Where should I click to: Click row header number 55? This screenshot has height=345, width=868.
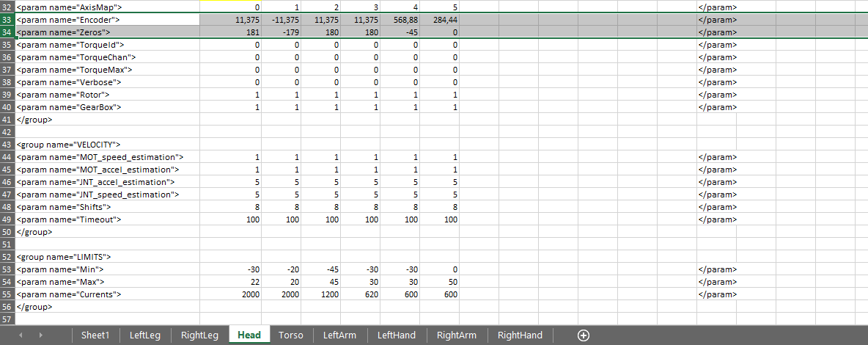pos(7,294)
